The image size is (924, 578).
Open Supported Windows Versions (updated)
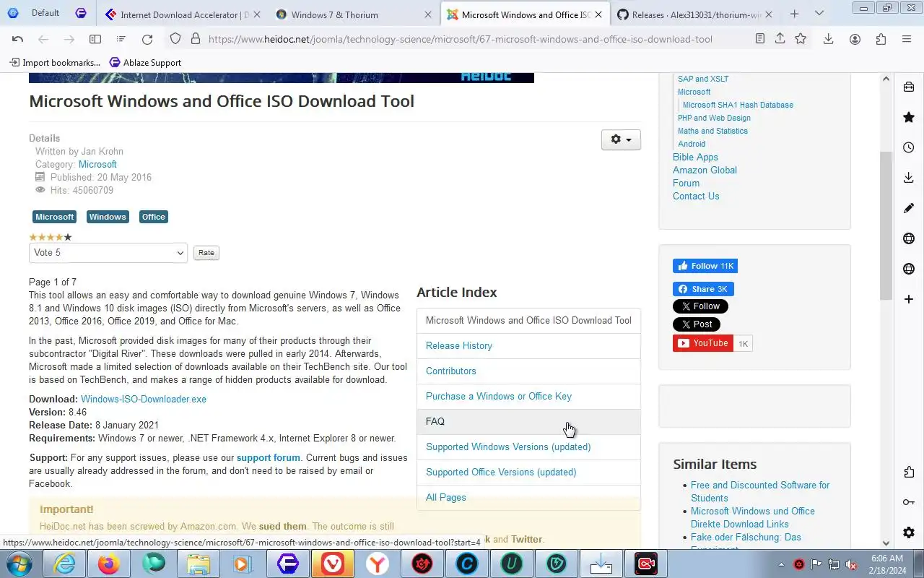(528, 447)
